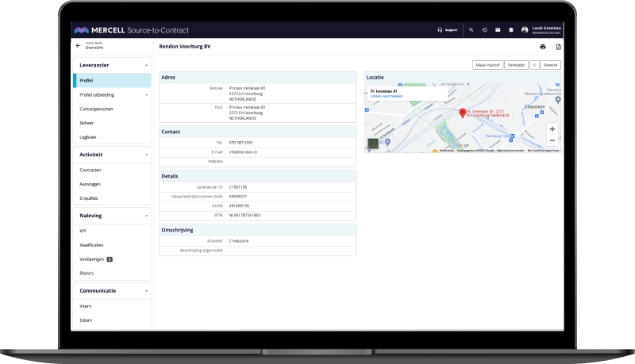
Task: Mark supplier as favorite with star
Action: (534, 65)
